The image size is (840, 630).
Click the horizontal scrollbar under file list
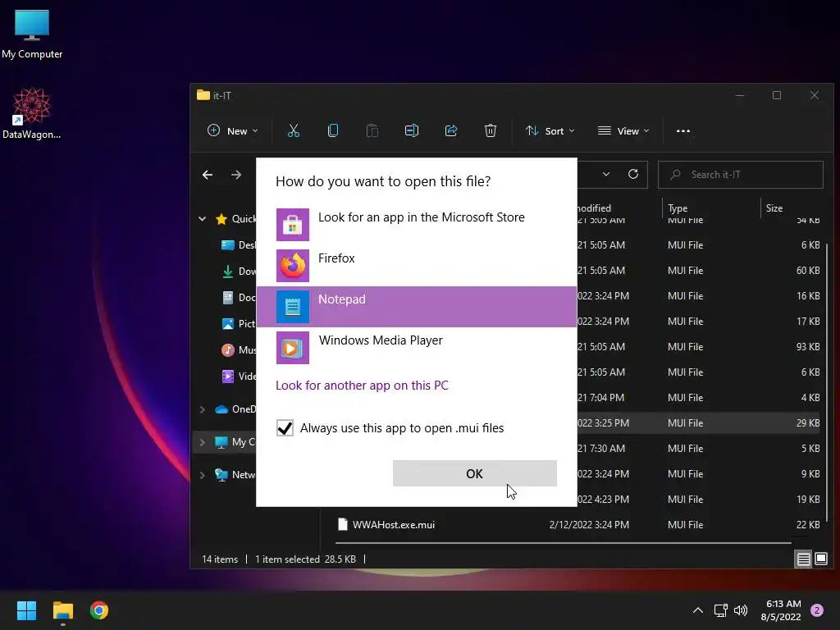pyautogui.click(x=563, y=543)
